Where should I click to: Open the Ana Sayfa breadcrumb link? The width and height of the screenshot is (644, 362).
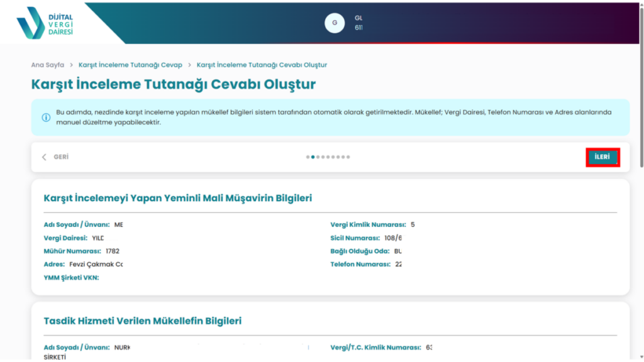48,65
